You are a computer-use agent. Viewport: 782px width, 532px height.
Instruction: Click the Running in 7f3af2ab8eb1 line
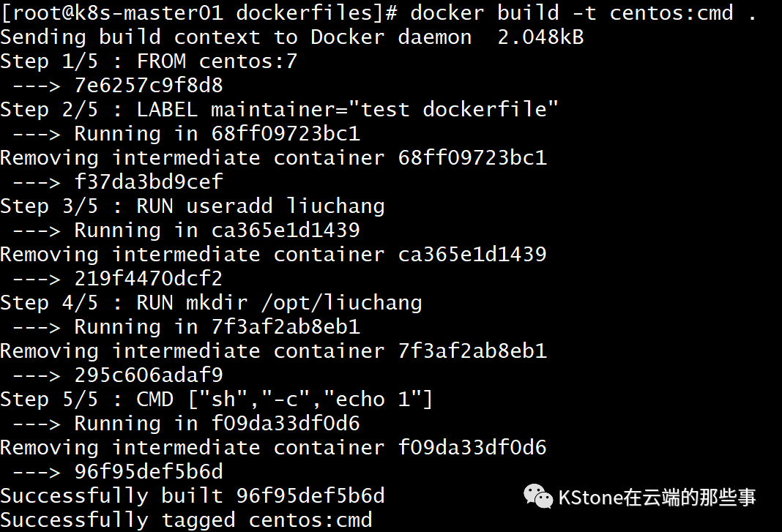coord(186,327)
